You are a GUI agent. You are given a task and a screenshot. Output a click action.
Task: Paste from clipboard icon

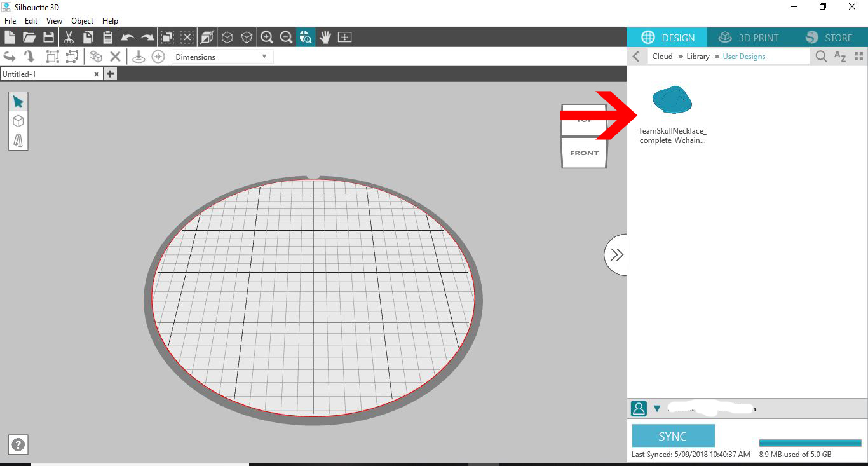coord(107,38)
